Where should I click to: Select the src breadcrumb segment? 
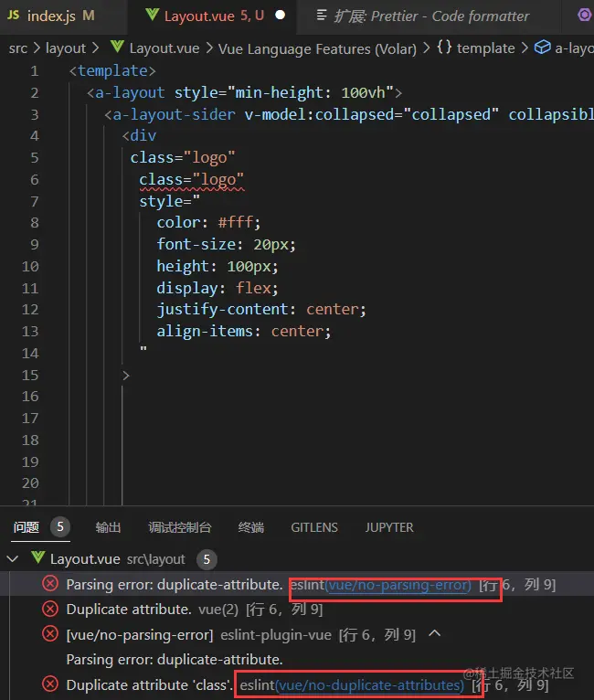pos(18,48)
